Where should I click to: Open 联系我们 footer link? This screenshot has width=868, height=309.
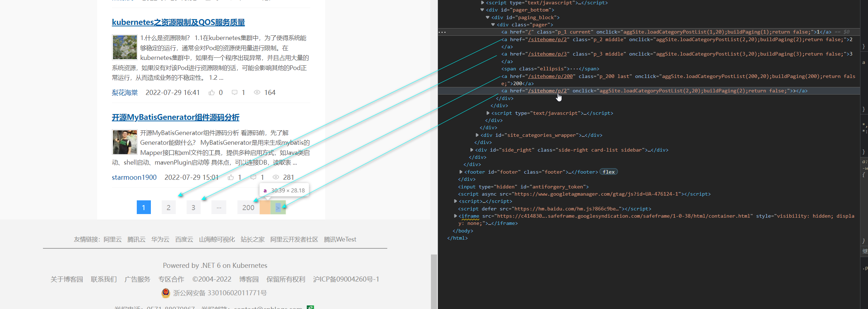pos(104,279)
